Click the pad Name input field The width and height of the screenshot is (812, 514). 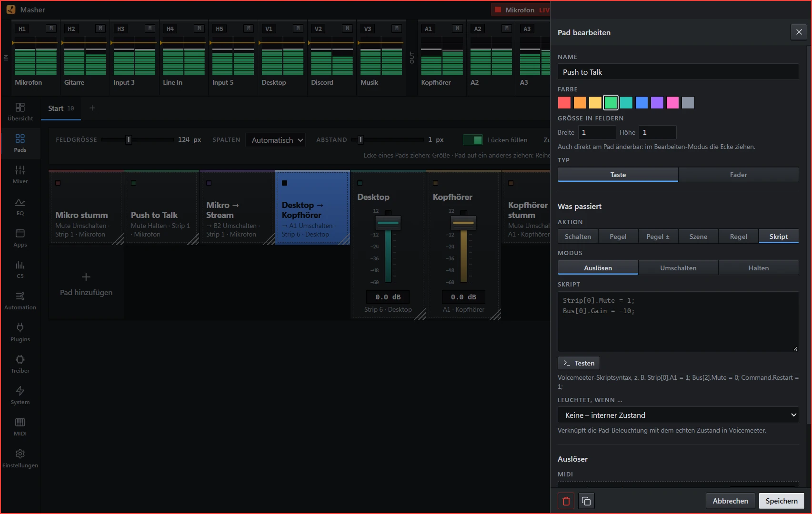[678, 72]
